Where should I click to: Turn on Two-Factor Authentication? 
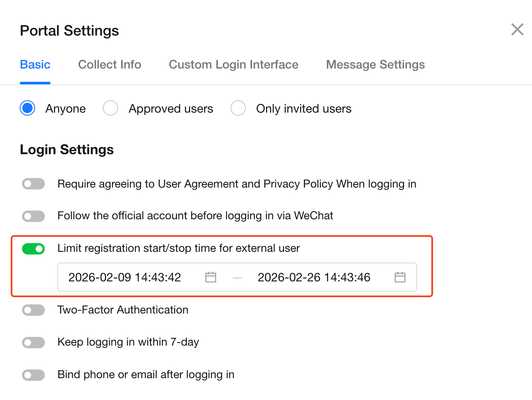33,310
